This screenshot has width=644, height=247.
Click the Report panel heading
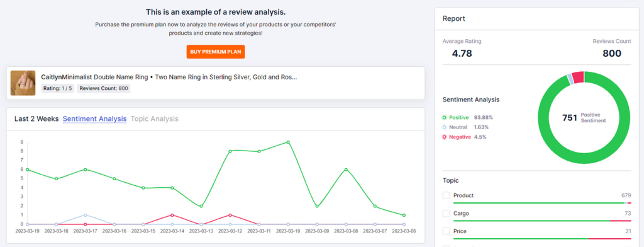pos(454,18)
